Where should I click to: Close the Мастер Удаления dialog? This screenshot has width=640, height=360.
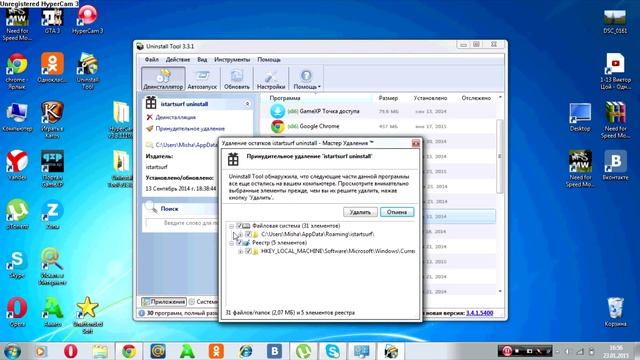416,143
